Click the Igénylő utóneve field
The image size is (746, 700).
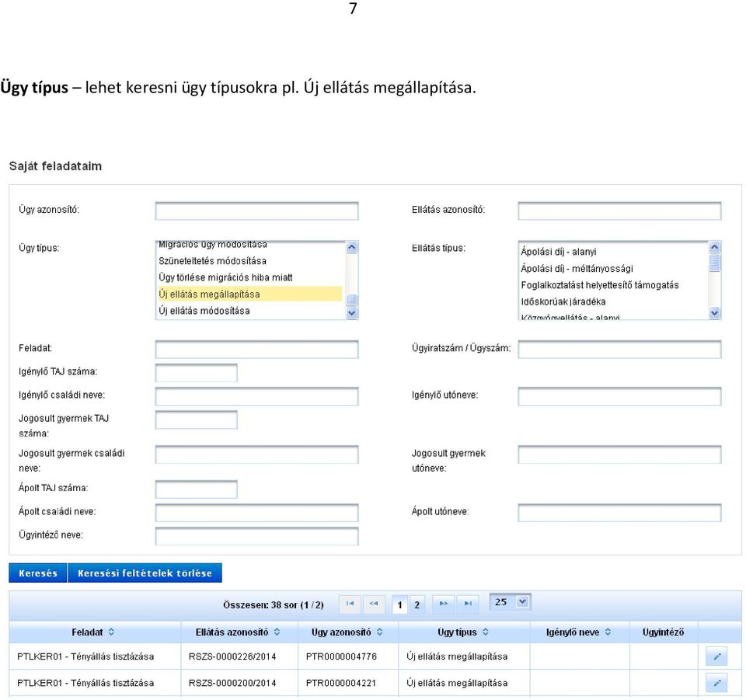(x=619, y=396)
